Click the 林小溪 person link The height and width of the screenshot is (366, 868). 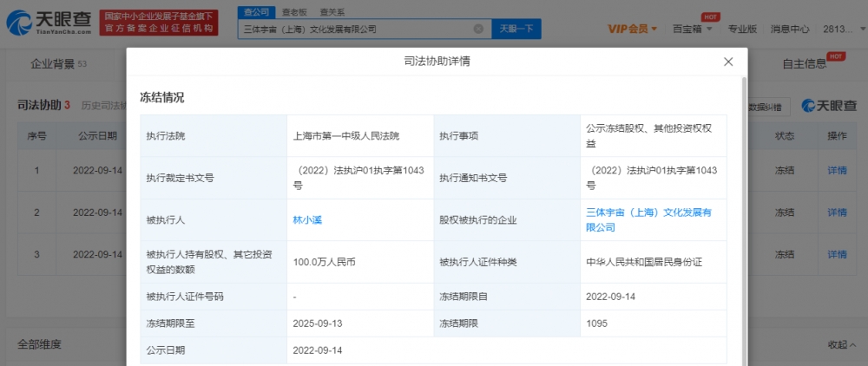pos(307,220)
